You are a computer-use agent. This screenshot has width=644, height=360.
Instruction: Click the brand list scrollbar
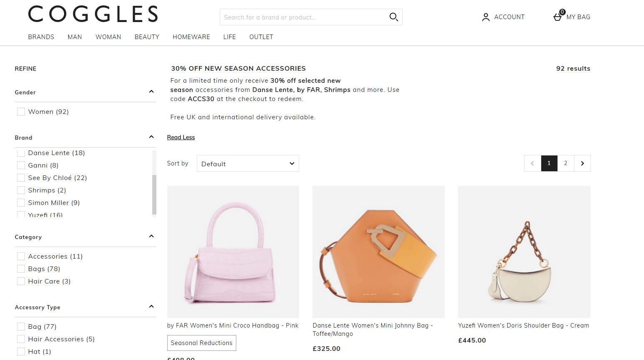(154, 195)
